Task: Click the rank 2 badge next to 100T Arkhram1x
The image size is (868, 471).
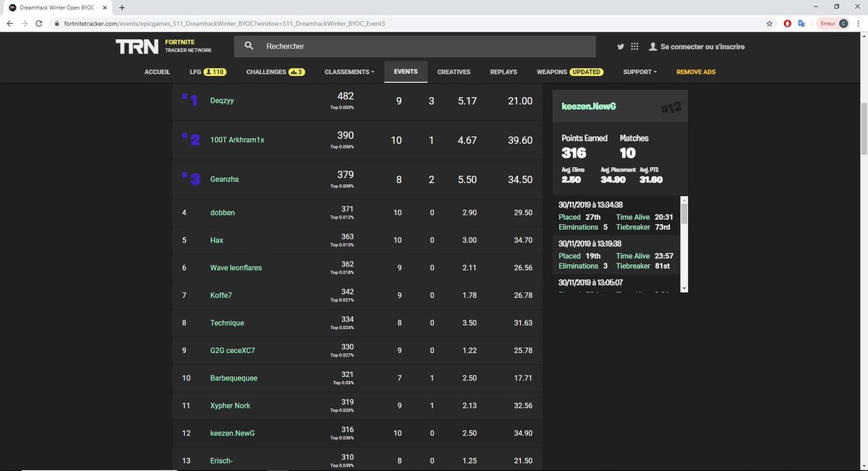Action: pyautogui.click(x=190, y=140)
